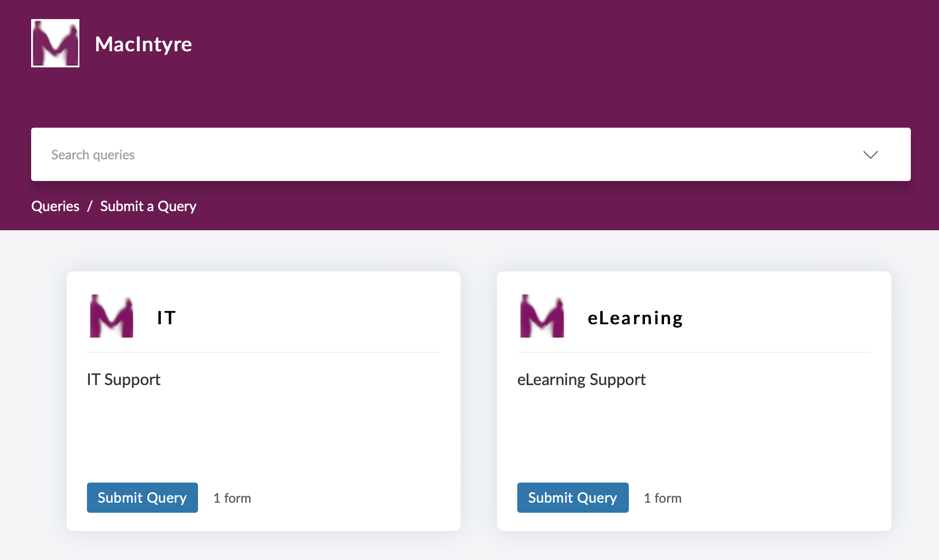Expand the search bar dropdown chevron
This screenshot has height=560, width=939.
(870, 154)
